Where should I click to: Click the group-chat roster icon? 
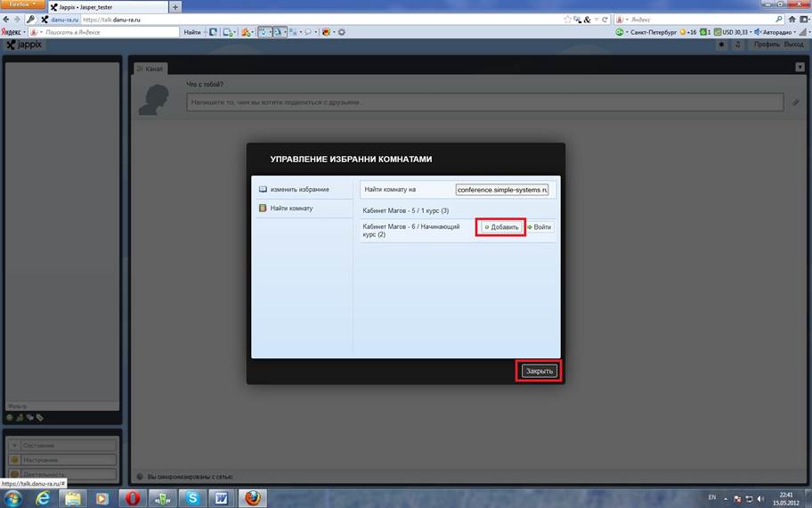[30, 417]
